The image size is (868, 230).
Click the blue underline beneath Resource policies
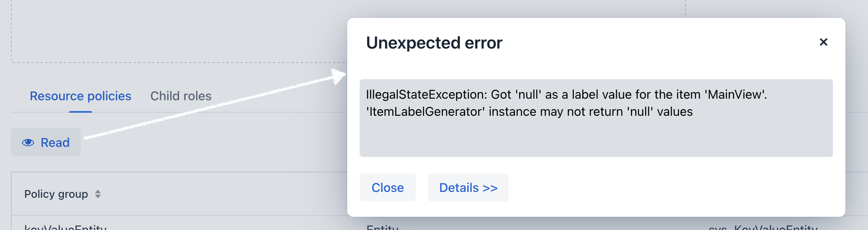click(x=81, y=112)
